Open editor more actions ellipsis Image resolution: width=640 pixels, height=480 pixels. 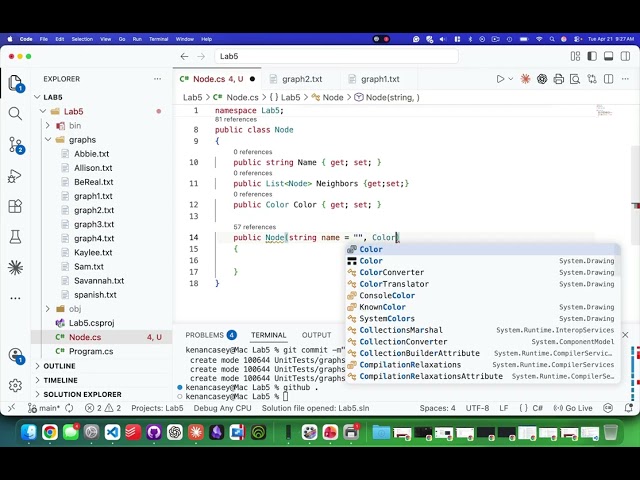pyautogui.click(x=625, y=79)
